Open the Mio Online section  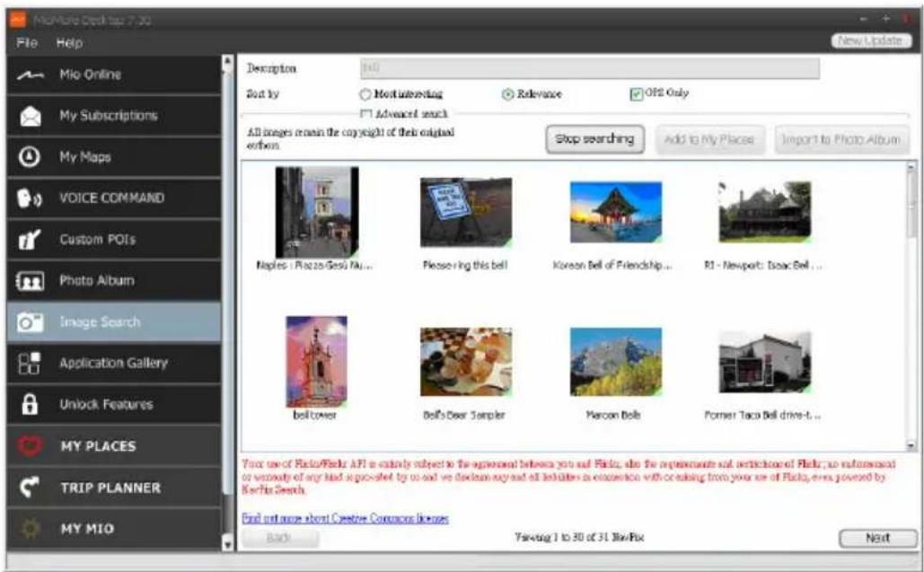click(114, 75)
